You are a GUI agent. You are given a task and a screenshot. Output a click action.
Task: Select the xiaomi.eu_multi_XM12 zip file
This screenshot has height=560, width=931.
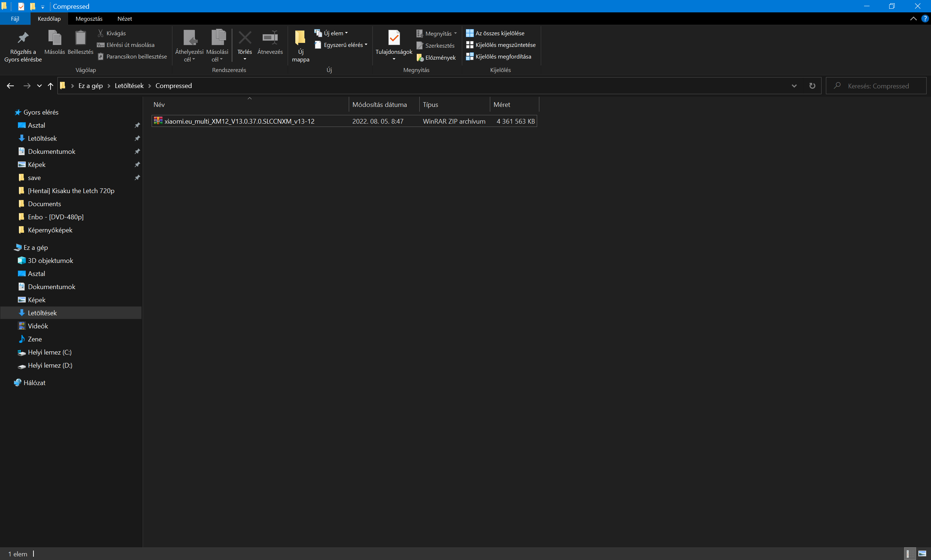[x=344, y=121]
